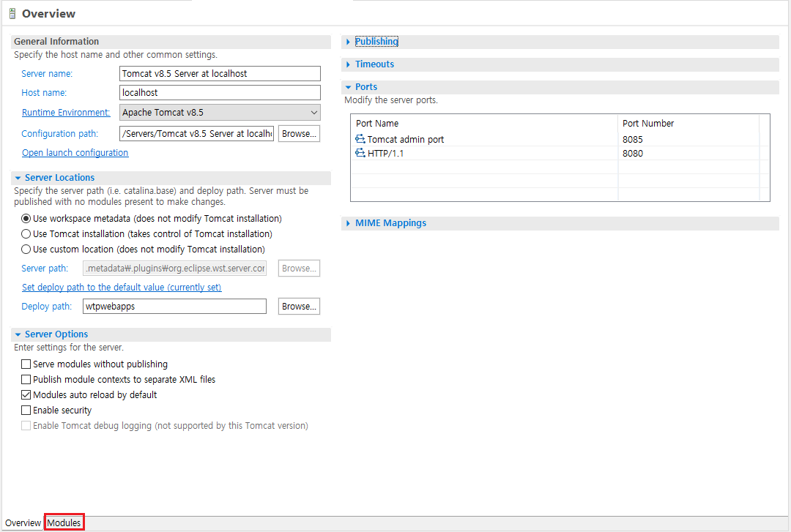Viewport: 791px width, 532px height.
Task: Enable Serve modules without publishing
Action: pyautogui.click(x=26, y=364)
